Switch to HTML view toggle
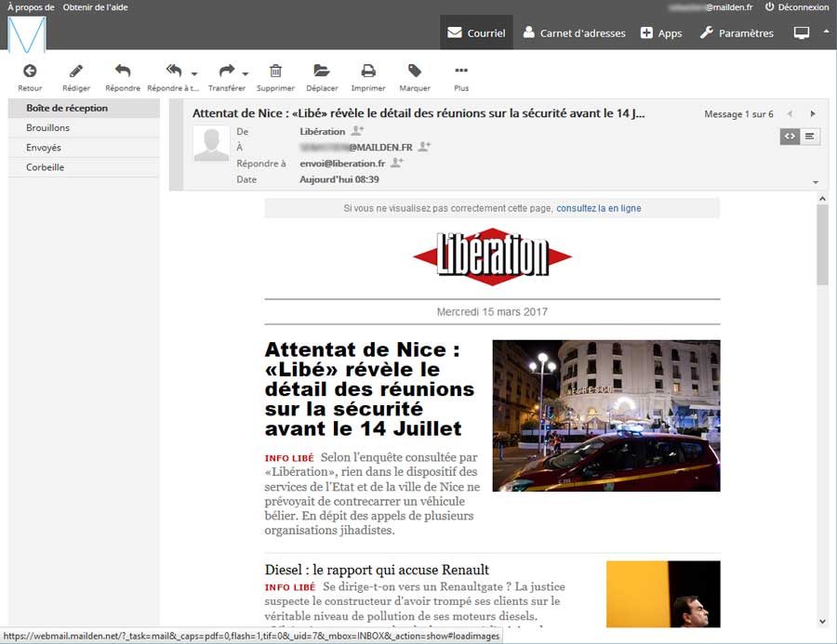Image resolution: width=837 pixels, height=644 pixels. pyautogui.click(x=790, y=137)
